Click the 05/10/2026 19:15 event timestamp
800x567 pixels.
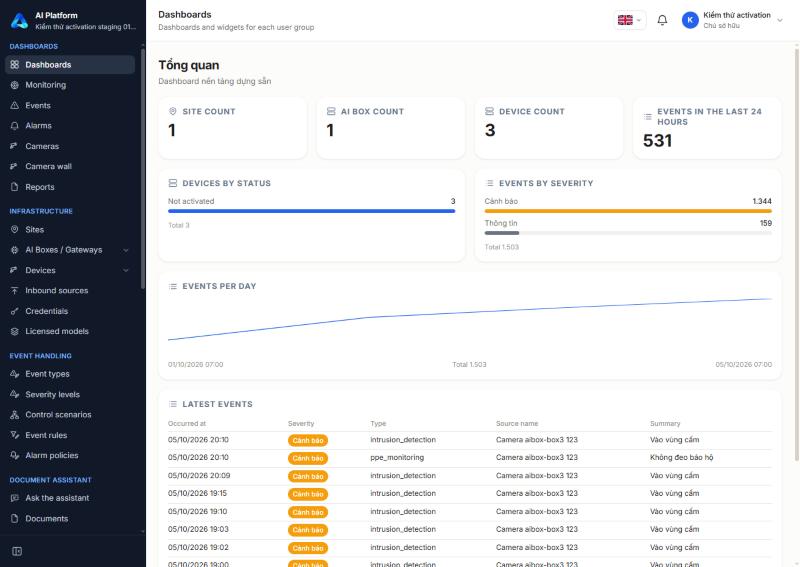pyautogui.click(x=197, y=494)
